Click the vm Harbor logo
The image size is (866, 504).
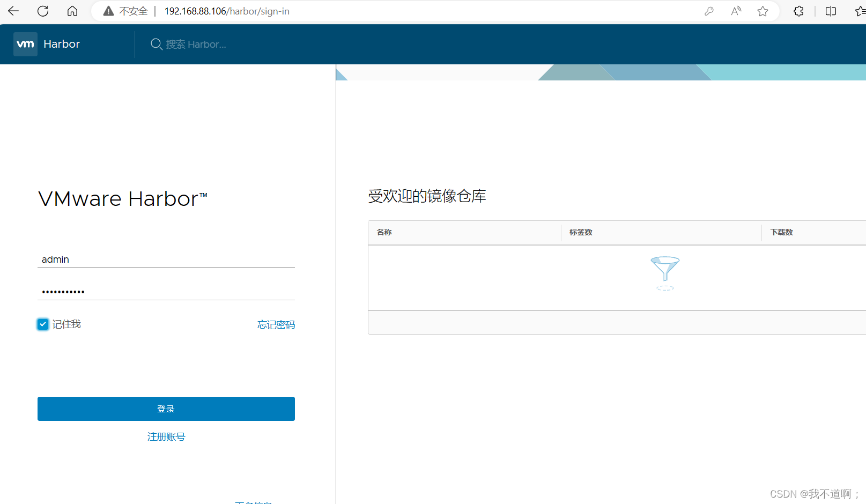25,44
